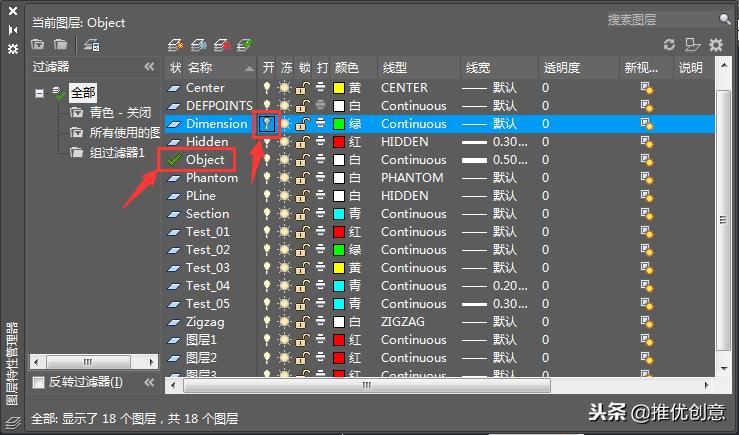
Task: Click the lock icon for Center layer
Action: click(303, 88)
